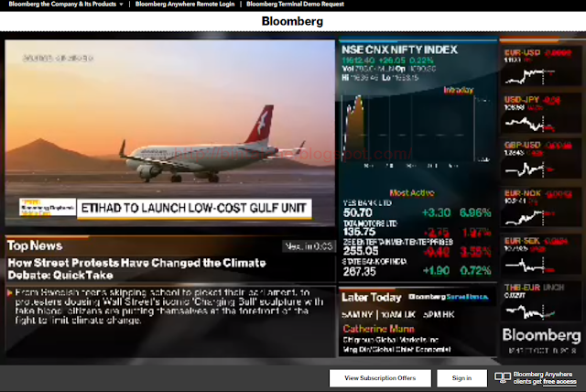Click the View Subscription Offers button

click(380, 378)
